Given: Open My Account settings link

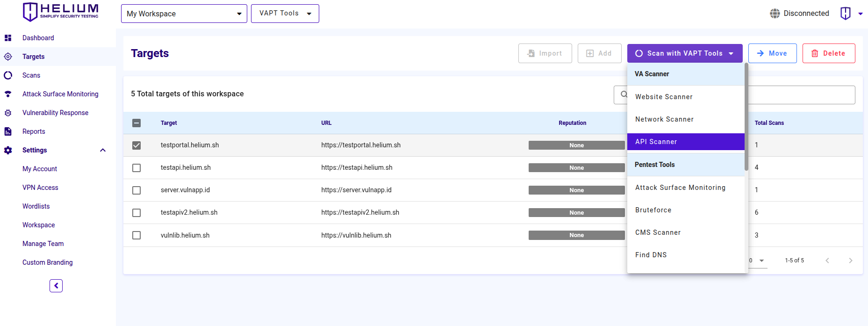Looking at the screenshot, I should [40, 169].
